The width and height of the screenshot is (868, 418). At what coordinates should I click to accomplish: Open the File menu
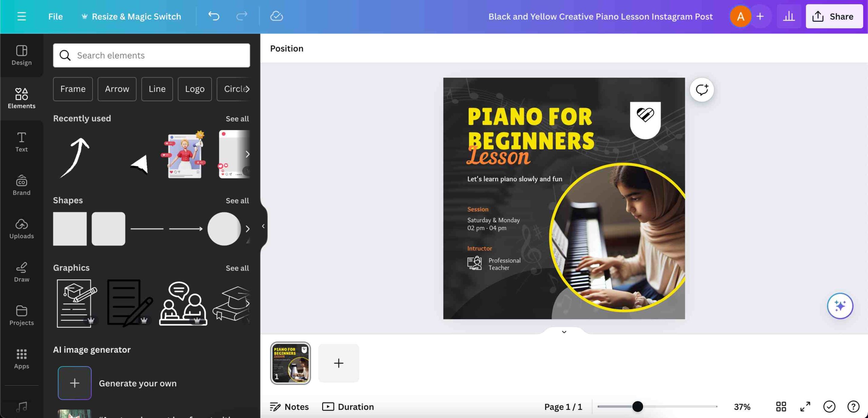pos(55,16)
